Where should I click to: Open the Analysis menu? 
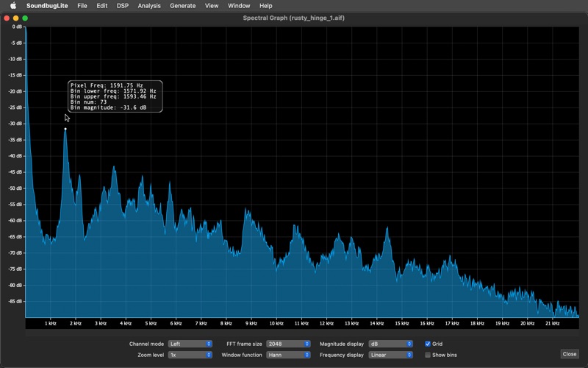point(149,6)
